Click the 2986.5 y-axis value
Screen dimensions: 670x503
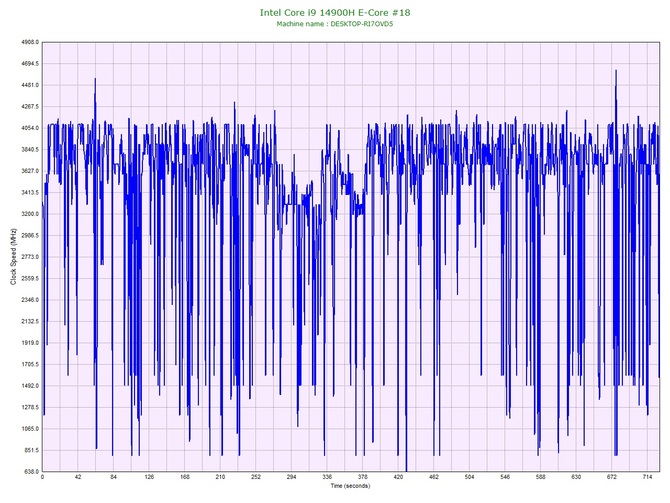[x=30, y=235]
